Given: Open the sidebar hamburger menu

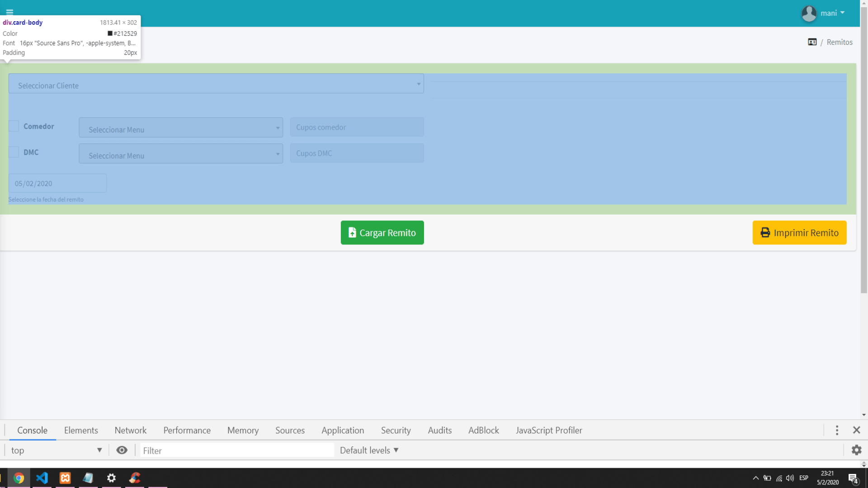Looking at the screenshot, I should click(x=9, y=13).
